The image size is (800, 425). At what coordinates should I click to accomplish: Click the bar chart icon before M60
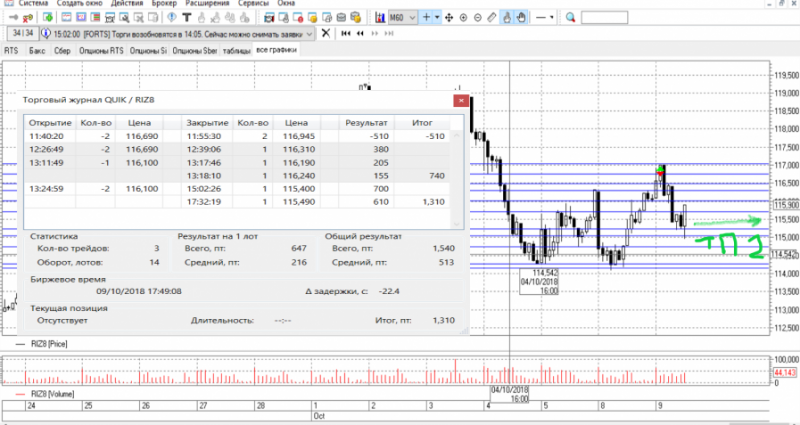click(x=380, y=18)
